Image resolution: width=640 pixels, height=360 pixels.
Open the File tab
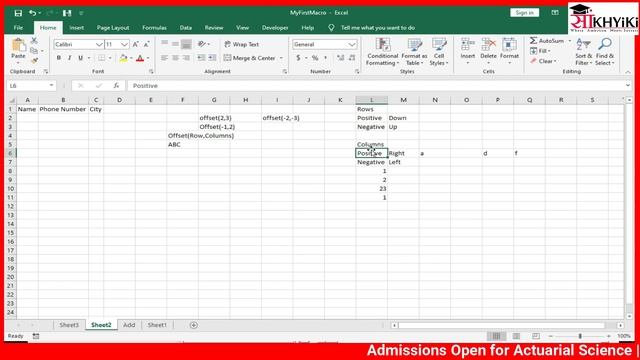pos(18,28)
